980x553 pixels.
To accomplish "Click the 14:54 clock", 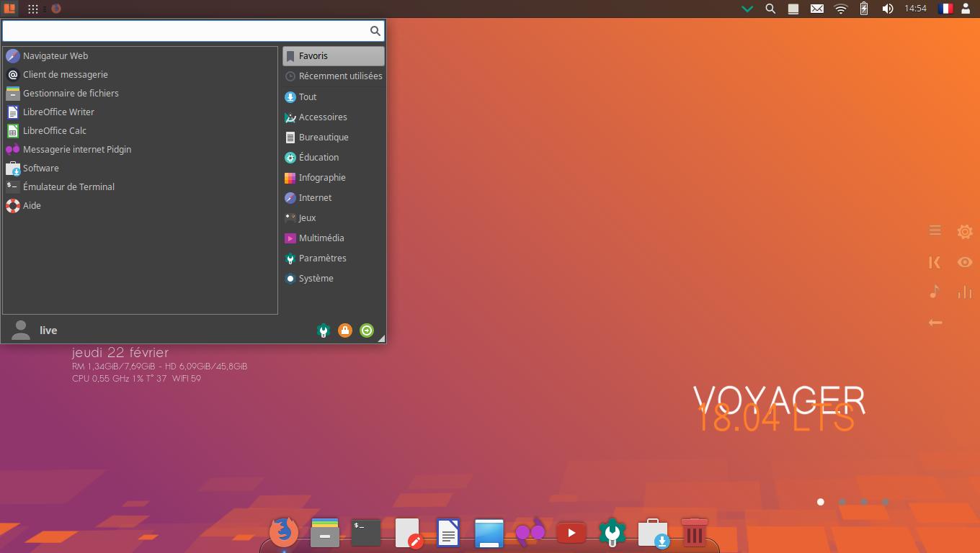I will tap(915, 9).
